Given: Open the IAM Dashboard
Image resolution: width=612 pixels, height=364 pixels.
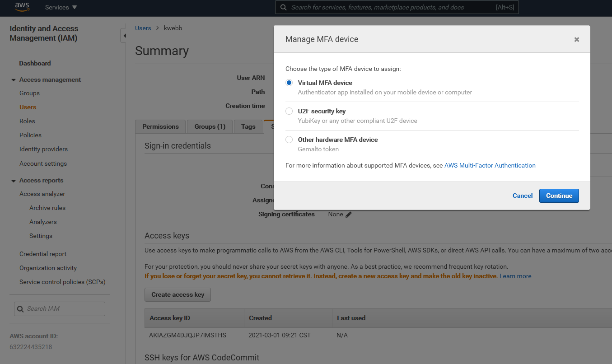Looking at the screenshot, I should coord(35,63).
